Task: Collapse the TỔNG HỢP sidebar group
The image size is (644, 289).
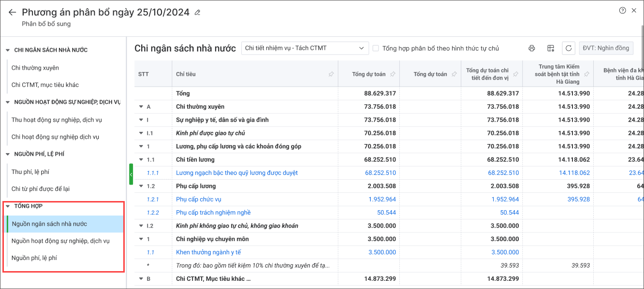Action: (8, 206)
